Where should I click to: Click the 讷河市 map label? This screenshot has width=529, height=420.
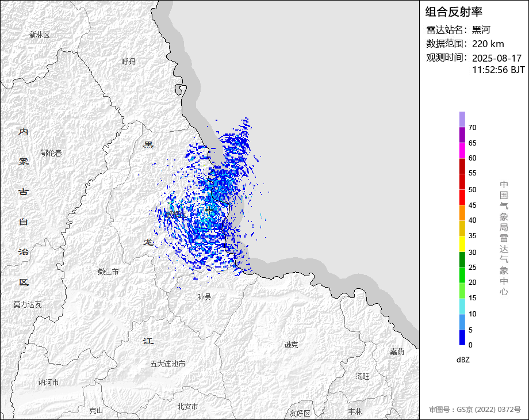tap(48, 382)
